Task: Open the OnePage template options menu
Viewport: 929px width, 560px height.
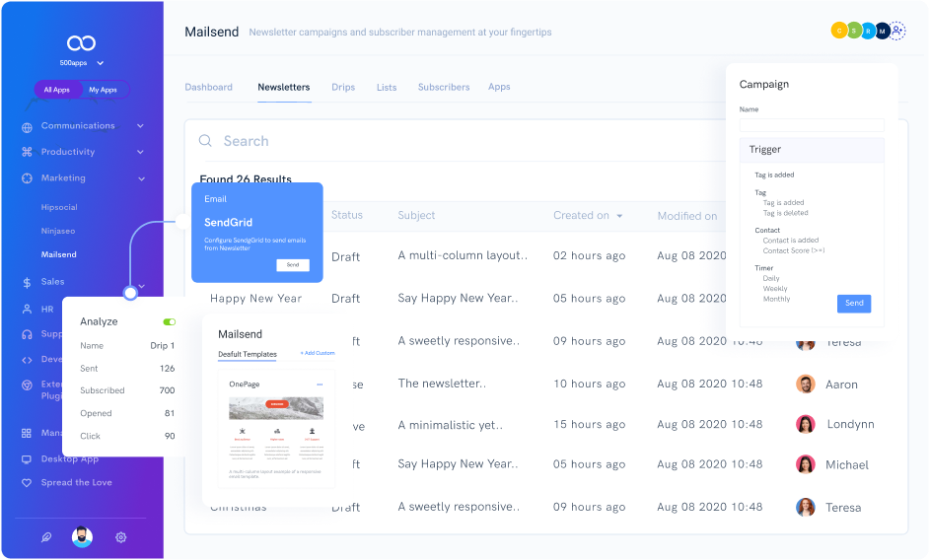Action: 320,385
